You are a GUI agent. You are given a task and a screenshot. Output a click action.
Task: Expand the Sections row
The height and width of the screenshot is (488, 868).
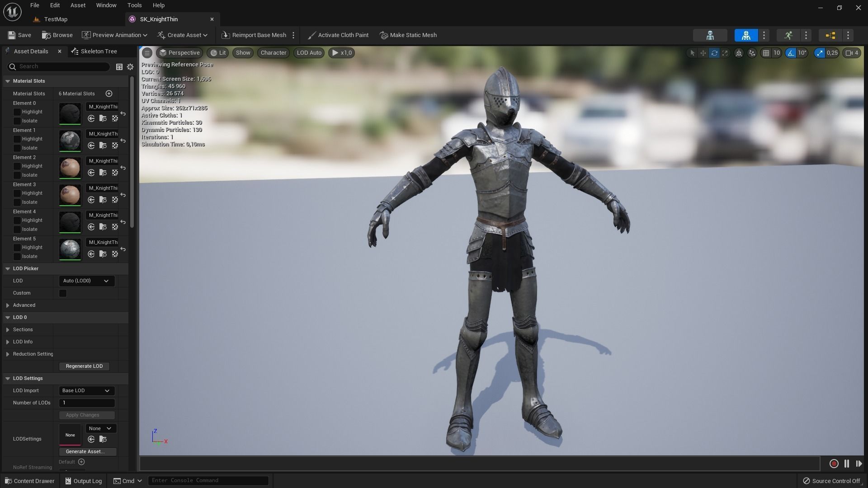click(8, 330)
